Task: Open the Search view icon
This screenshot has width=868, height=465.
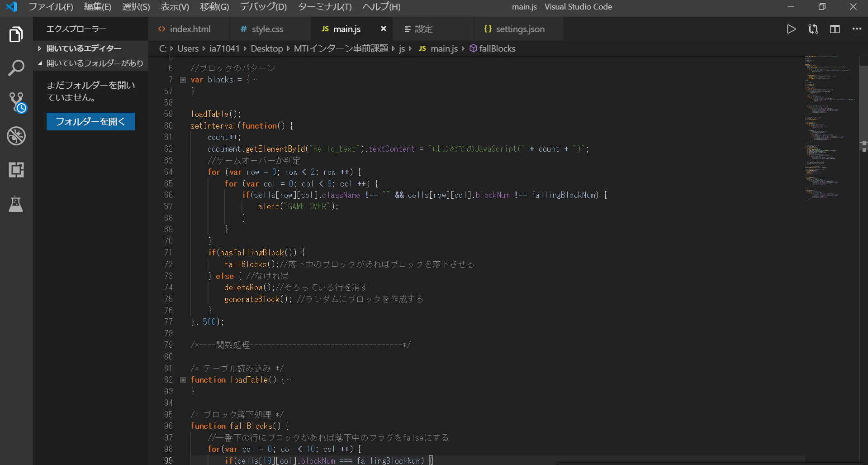Action: (x=16, y=68)
